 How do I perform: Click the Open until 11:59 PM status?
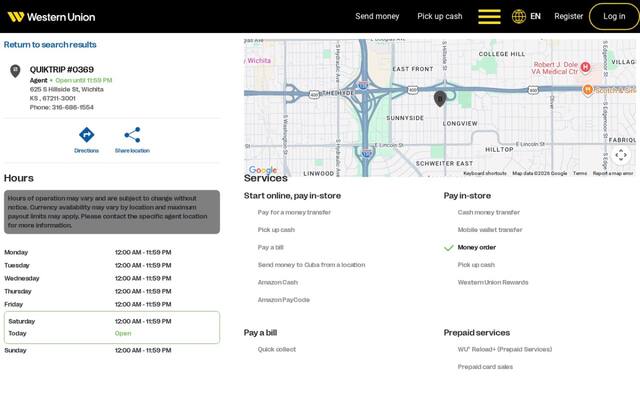[84, 80]
